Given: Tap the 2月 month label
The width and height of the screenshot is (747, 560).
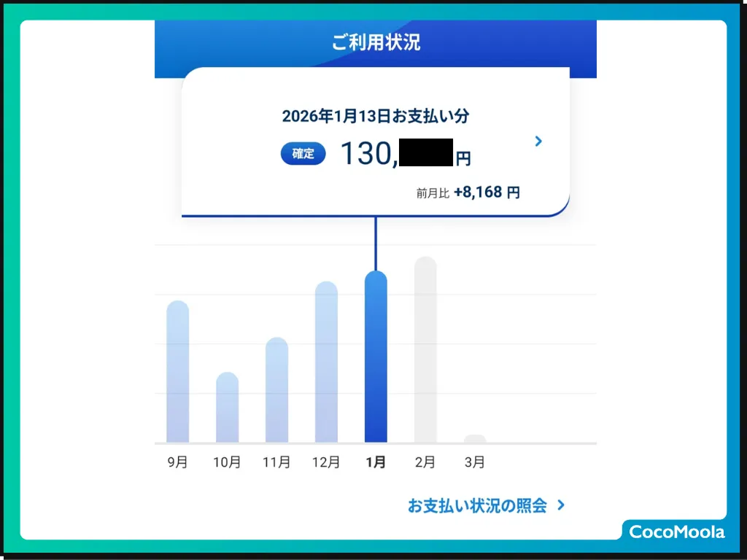Looking at the screenshot, I should coord(425,462).
